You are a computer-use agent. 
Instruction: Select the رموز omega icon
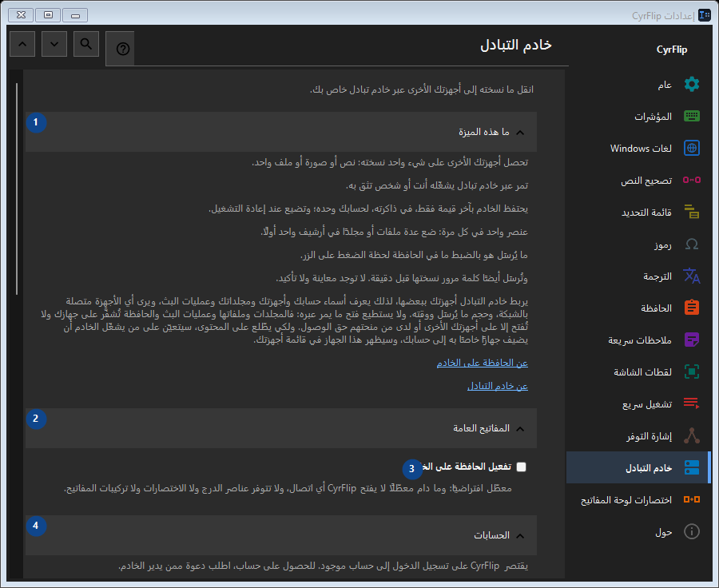point(692,244)
